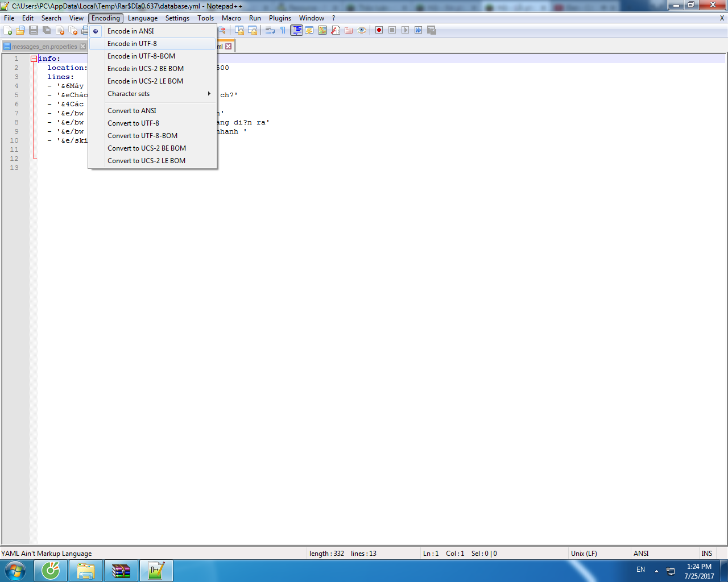The width and height of the screenshot is (728, 582).
Task: Select Encode in UCS-2 BE BOM
Action: (153, 69)
